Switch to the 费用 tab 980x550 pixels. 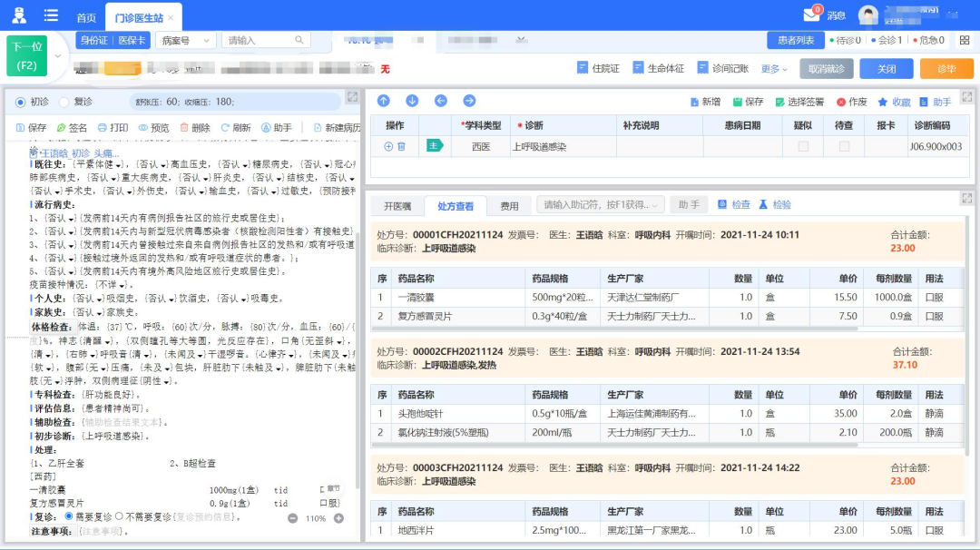point(509,206)
